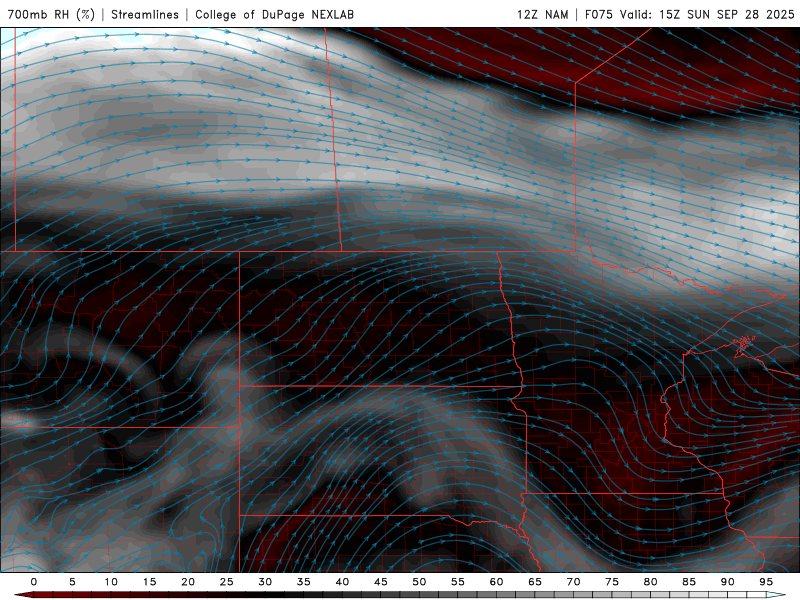Click the '65' colorbar scale label

535,582
